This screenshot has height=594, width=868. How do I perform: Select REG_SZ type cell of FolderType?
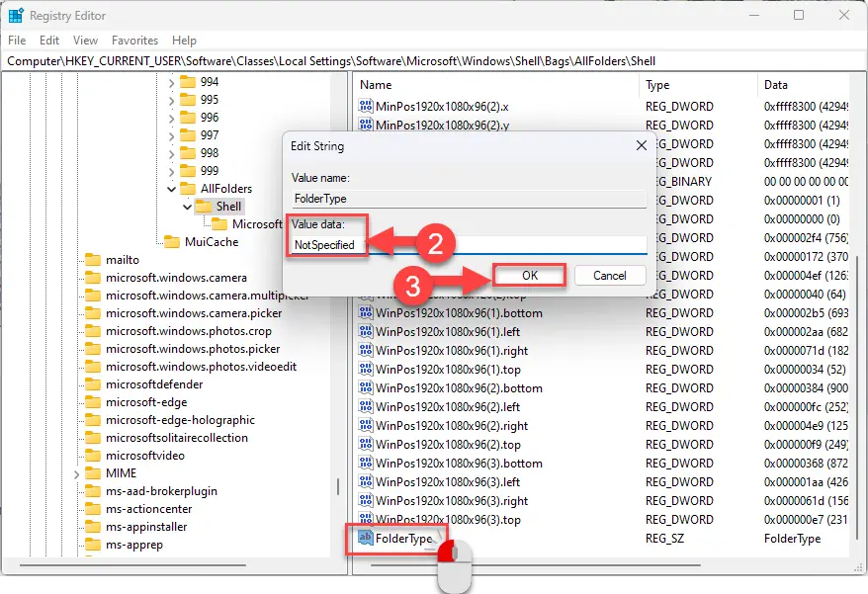click(664, 539)
